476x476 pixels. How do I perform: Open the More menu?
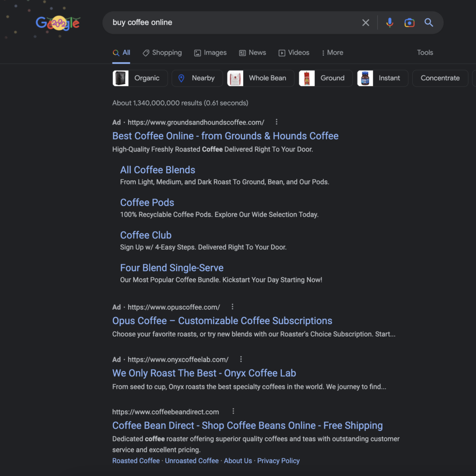[x=332, y=53]
